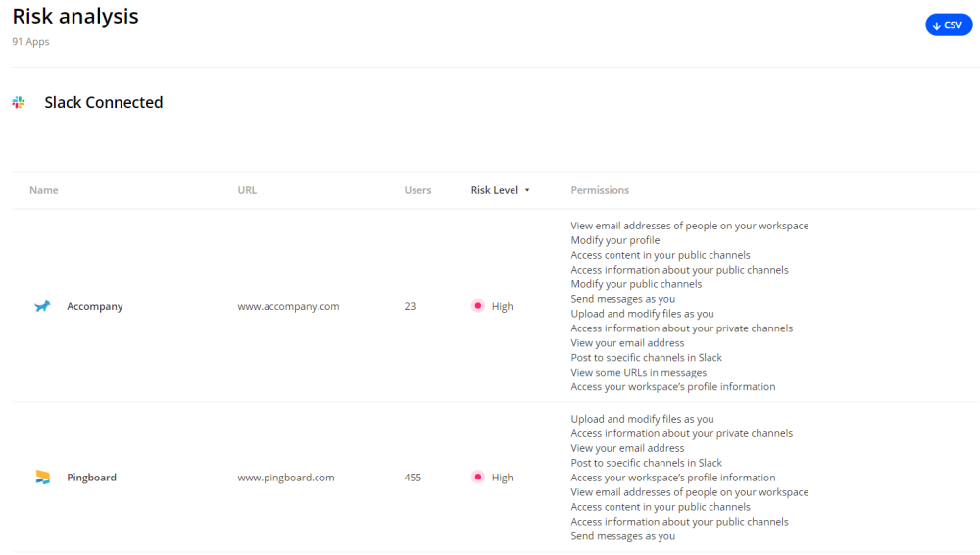Image resolution: width=980 pixels, height=555 pixels.
Task: Click the Slack Connected section heading
Action: pyautogui.click(x=104, y=102)
